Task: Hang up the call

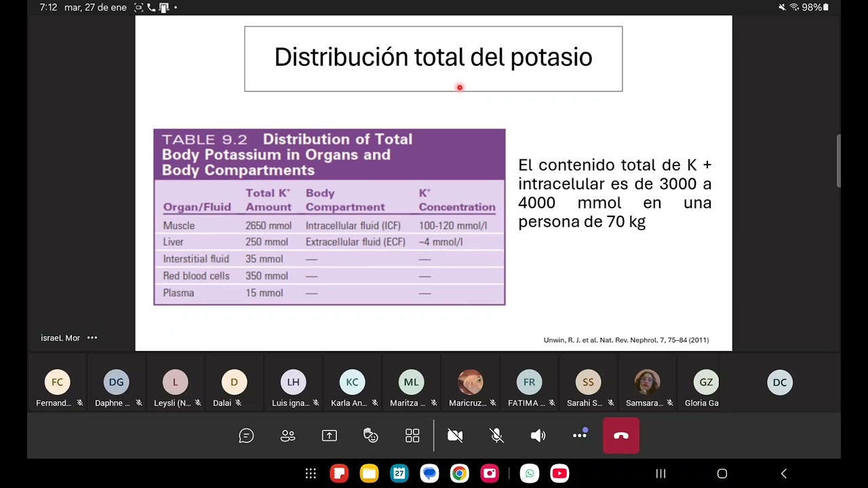Action: pos(621,436)
